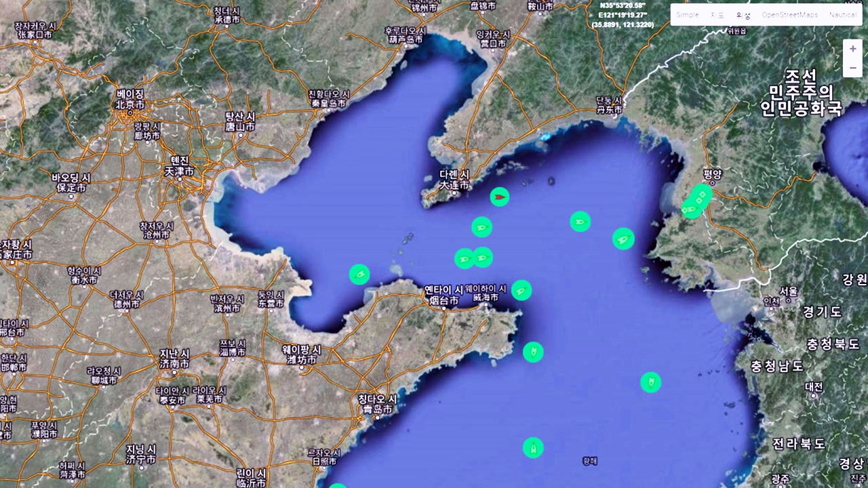Click the N35°53'20.58" coordinate readout
This screenshot has height=488, width=868.
[x=623, y=5]
